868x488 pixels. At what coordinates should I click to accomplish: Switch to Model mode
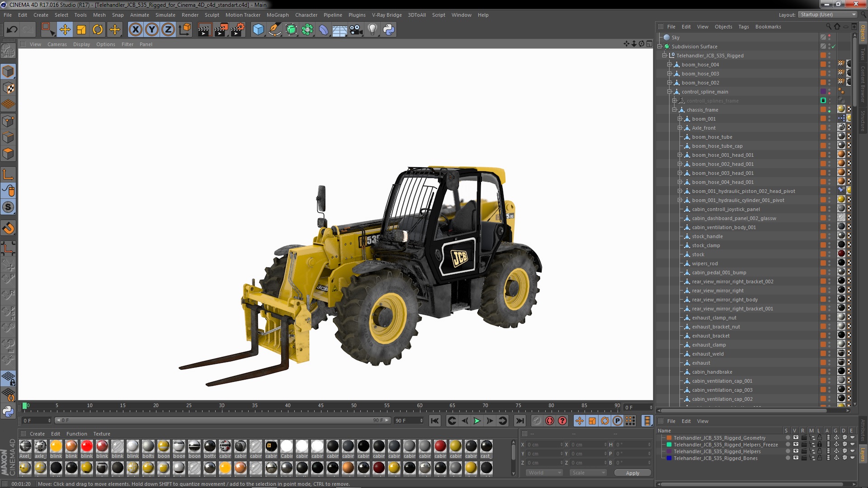point(8,71)
